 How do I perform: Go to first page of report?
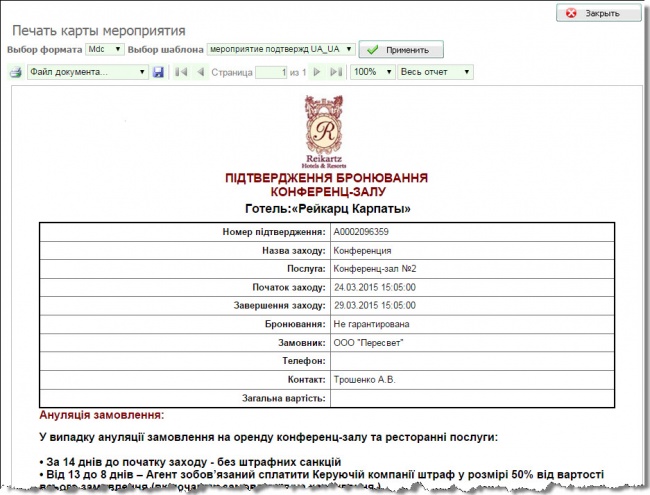[181, 73]
